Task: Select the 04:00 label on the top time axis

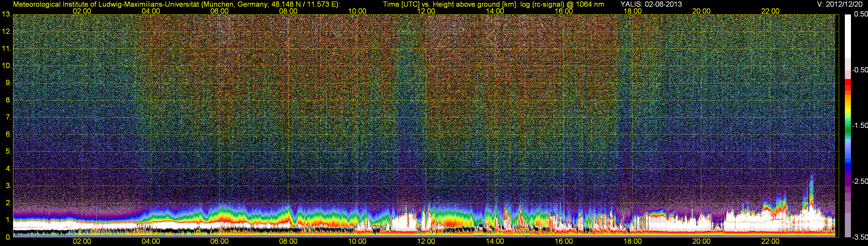Action: pyautogui.click(x=151, y=11)
